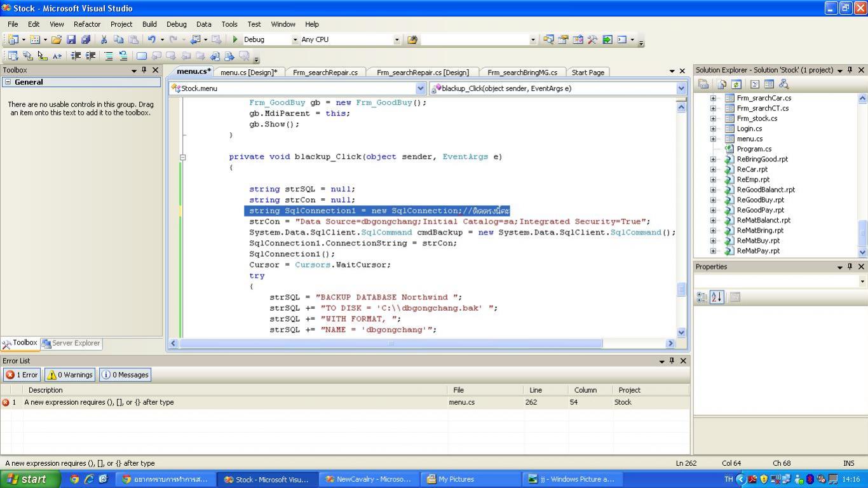
Task: Toggle the 0 Messages filter button
Action: coord(125,375)
